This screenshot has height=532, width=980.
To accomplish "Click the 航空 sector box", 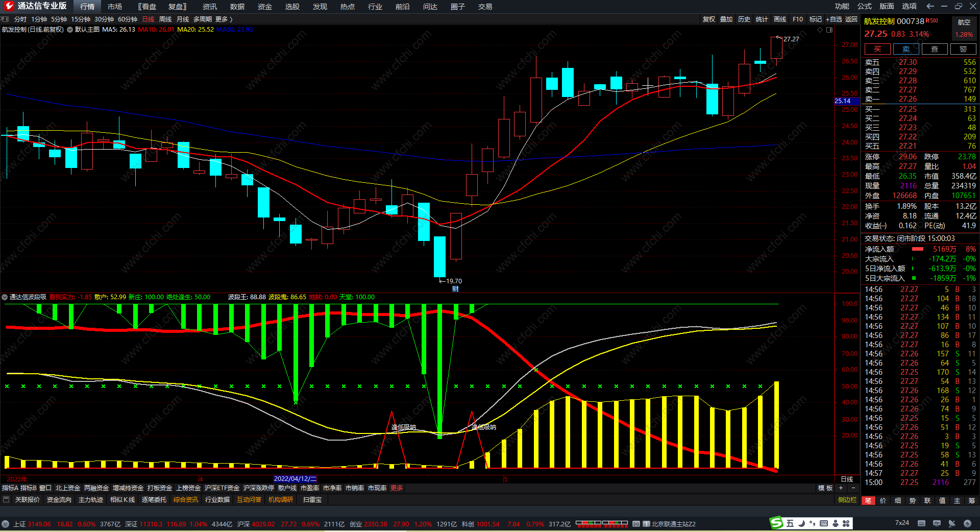I will (964, 28).
